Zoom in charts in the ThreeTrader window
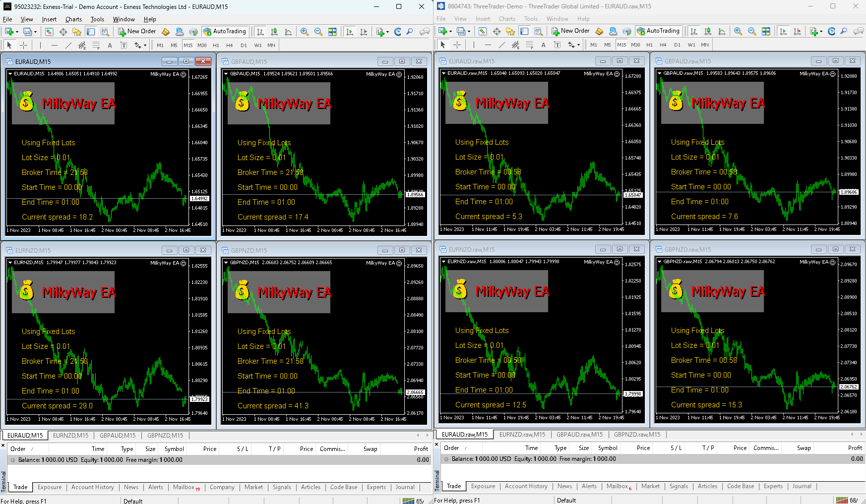Screen dimensions: 866x504 [x=738, y=31]
